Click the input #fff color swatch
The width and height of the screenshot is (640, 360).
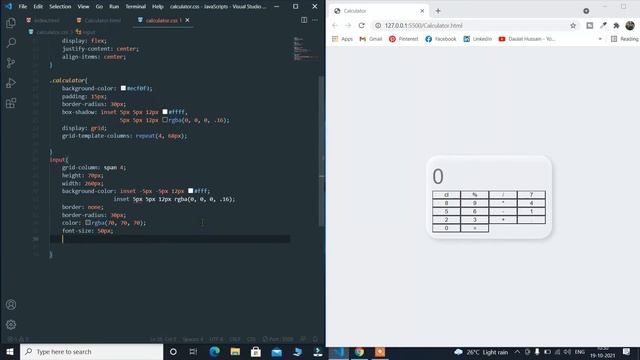(x=190, y=191)
